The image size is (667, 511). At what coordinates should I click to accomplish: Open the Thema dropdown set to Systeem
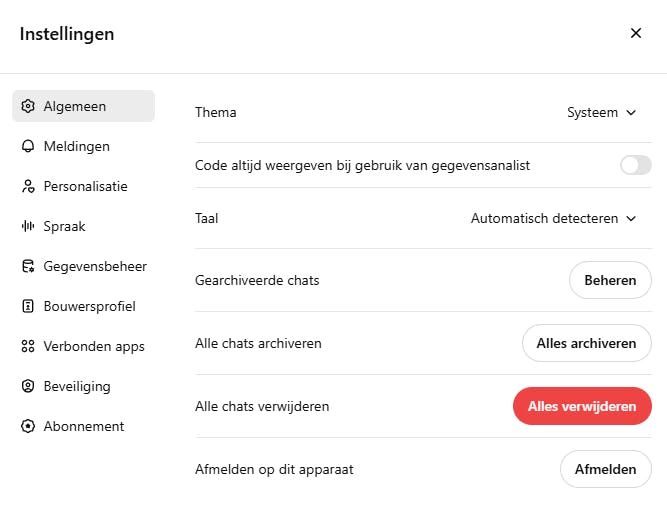pyautogui.click(x=601, y=112)
